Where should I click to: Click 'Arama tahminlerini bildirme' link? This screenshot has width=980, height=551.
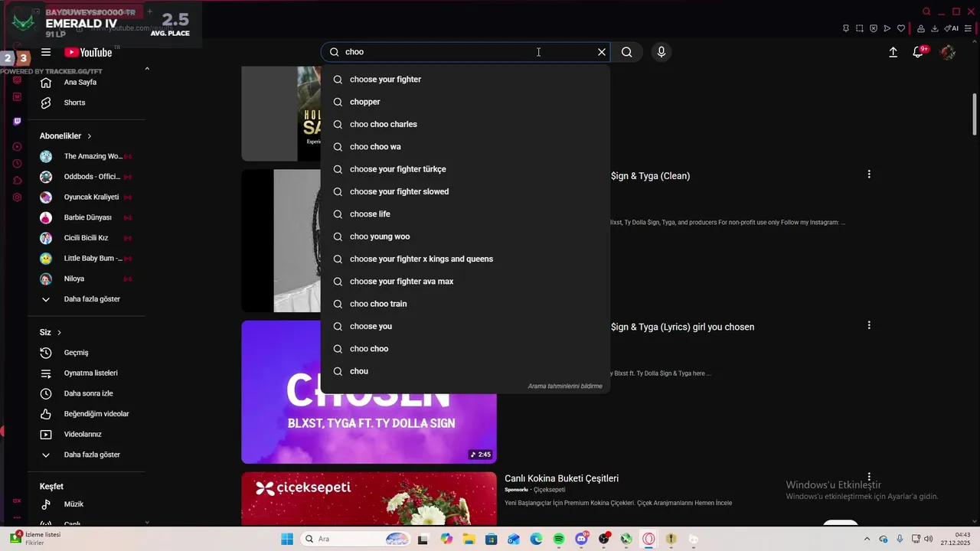pyautogui.click(x=565, y=386)
